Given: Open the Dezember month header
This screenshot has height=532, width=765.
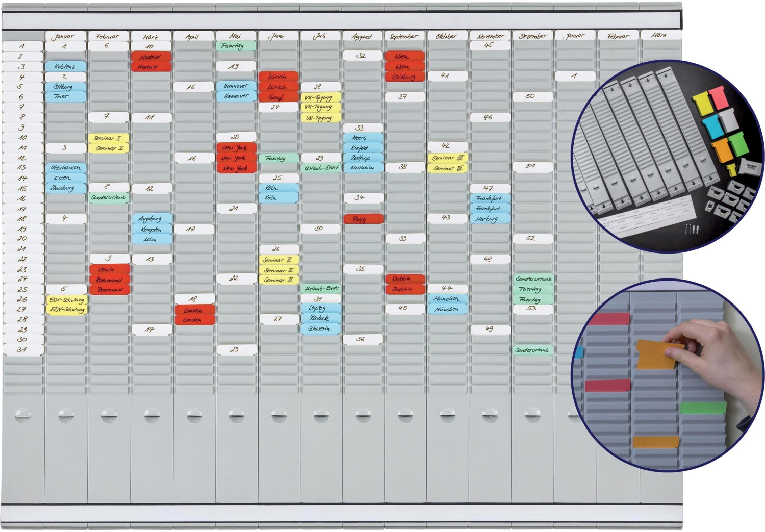Looking at the screenshot, I should point(532,36).
